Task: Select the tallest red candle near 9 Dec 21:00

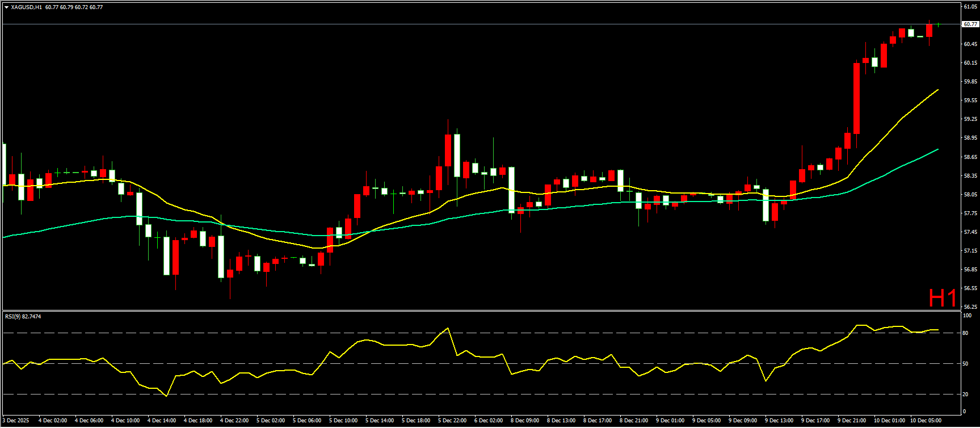Action: click(x=856, y=98)
